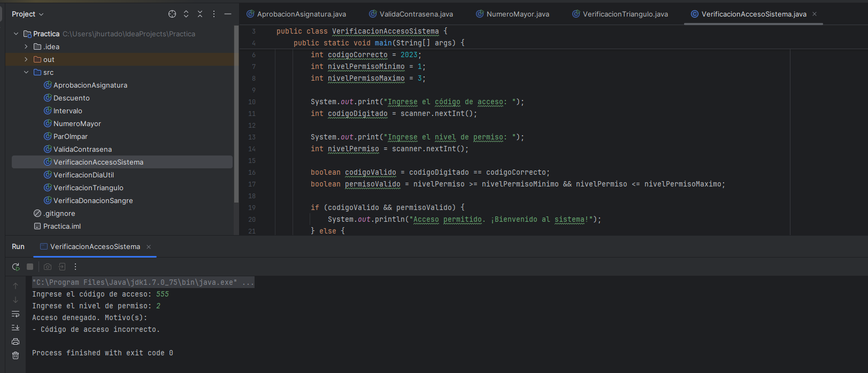The width and height of the screenshot is (868, 373).
Task: Select VerificacionAccesoSistema.java editor tab
Action: [754, 14]
